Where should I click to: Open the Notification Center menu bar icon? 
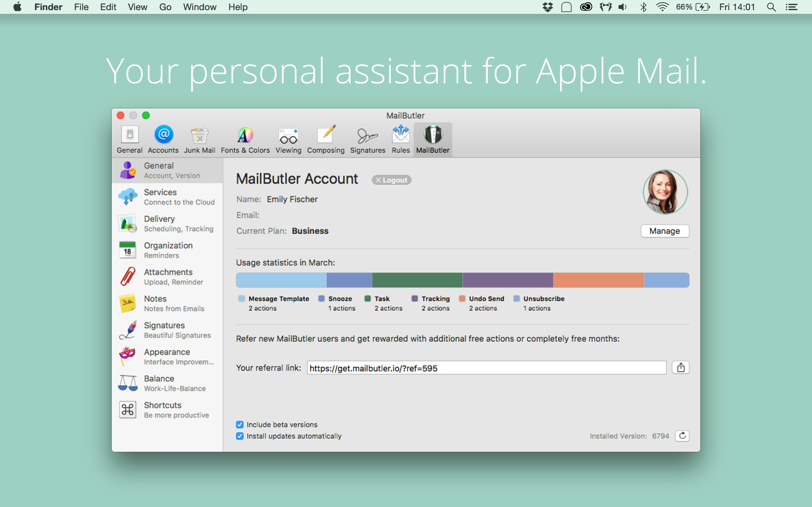coord(791,7)
